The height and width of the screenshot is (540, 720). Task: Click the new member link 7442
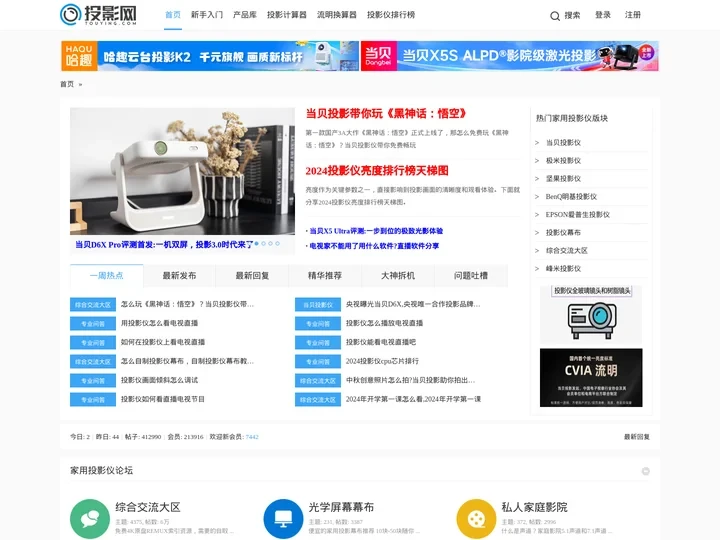tap(252, 437)
